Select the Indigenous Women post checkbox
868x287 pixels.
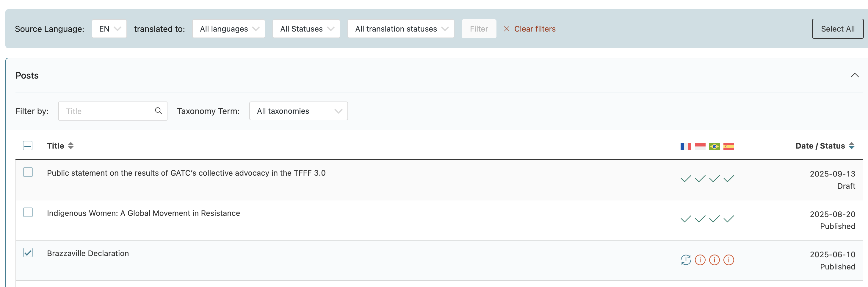pos(28,213)
